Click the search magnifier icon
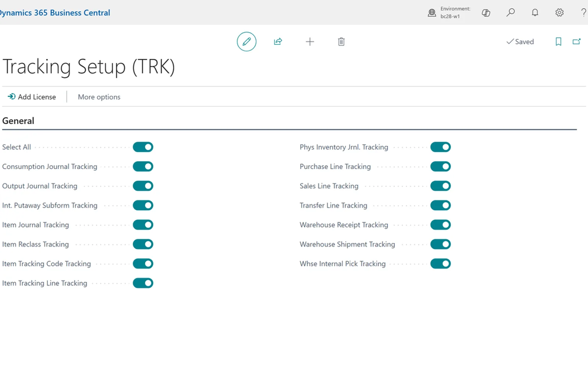This screenshot has width=588, height=368. [510, 13]
